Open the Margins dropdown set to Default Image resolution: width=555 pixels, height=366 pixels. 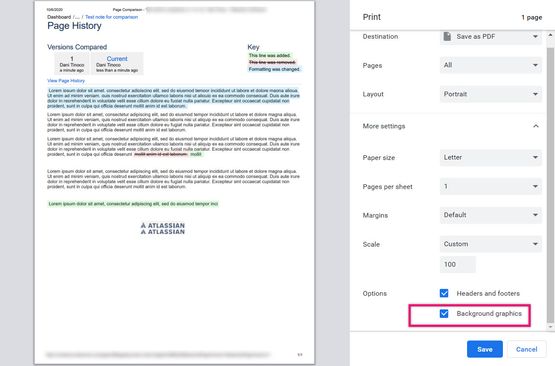tap(491, 215)
